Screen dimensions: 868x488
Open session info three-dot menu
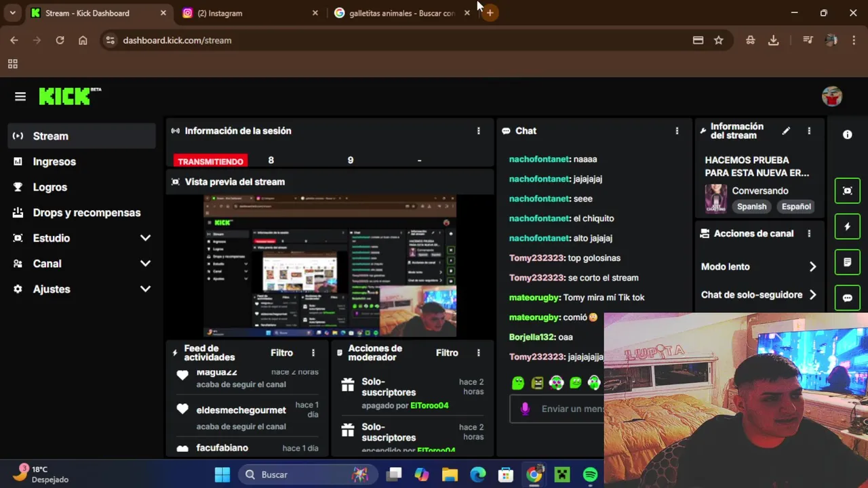click(479, 131)
